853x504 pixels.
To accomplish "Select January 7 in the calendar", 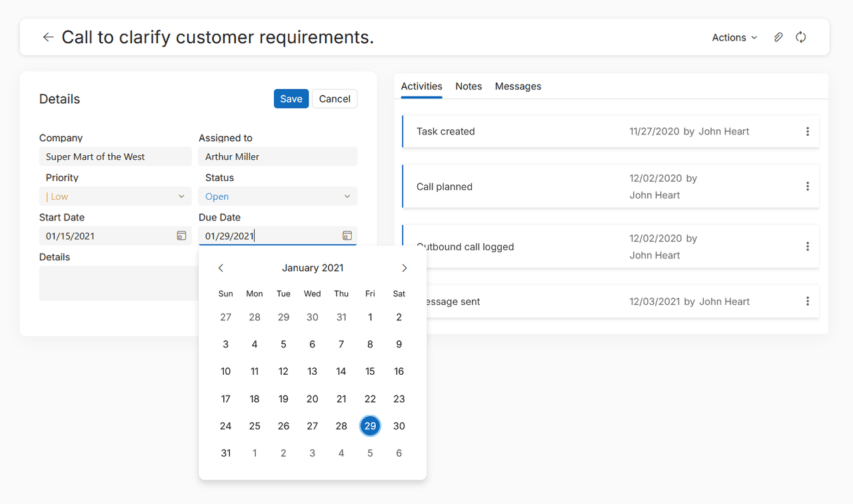I will 341,344.
